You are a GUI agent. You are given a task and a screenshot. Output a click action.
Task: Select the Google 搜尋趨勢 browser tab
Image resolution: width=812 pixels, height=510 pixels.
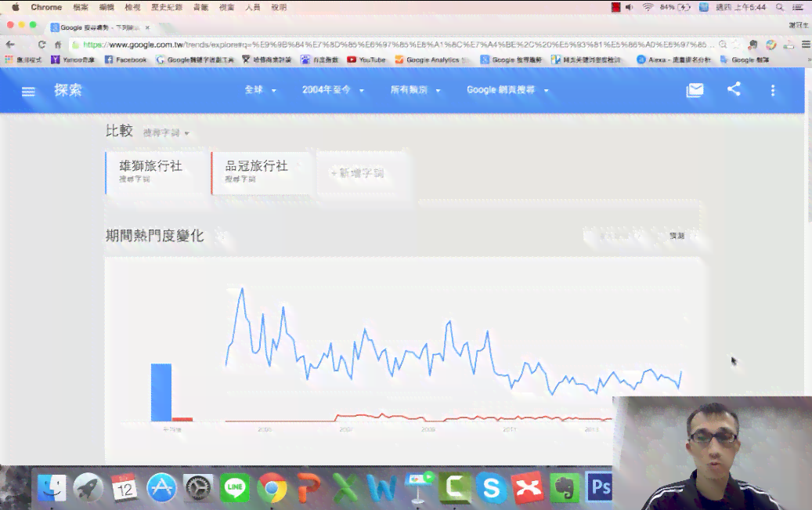click(99, 27)
